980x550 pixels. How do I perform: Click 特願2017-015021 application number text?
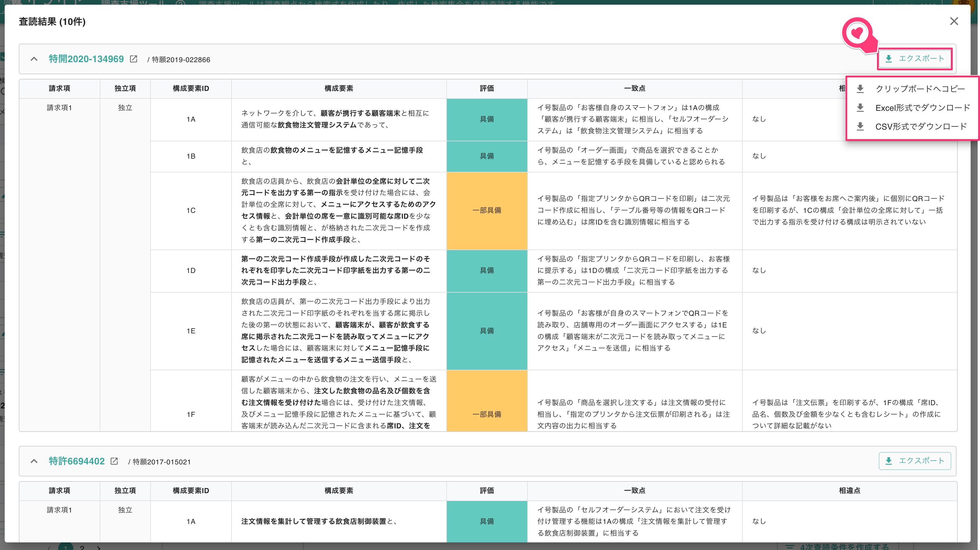162,462
